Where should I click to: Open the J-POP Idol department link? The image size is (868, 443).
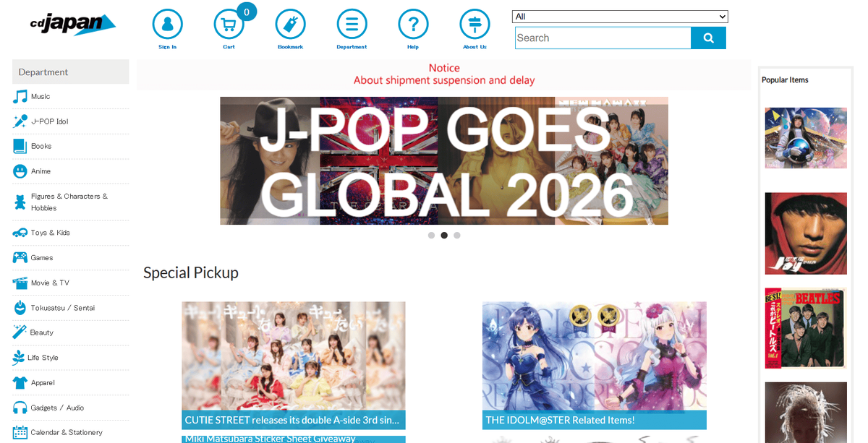(50, 121)
